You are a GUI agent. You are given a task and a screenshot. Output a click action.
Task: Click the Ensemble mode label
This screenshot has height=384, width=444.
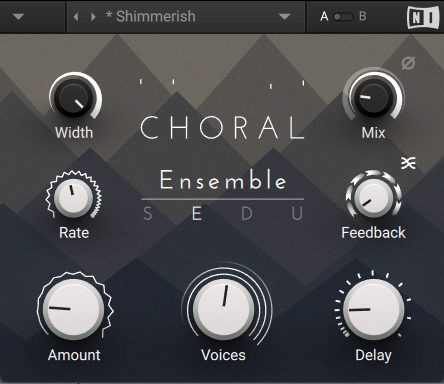point(223,180)
